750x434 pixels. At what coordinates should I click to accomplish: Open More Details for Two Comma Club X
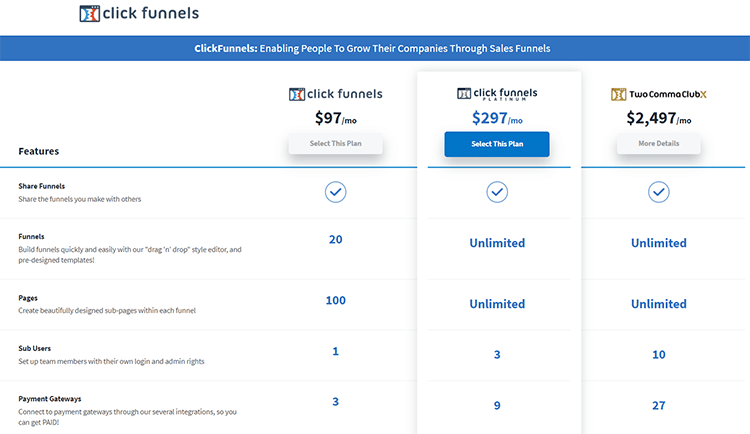tap(658, 144)
